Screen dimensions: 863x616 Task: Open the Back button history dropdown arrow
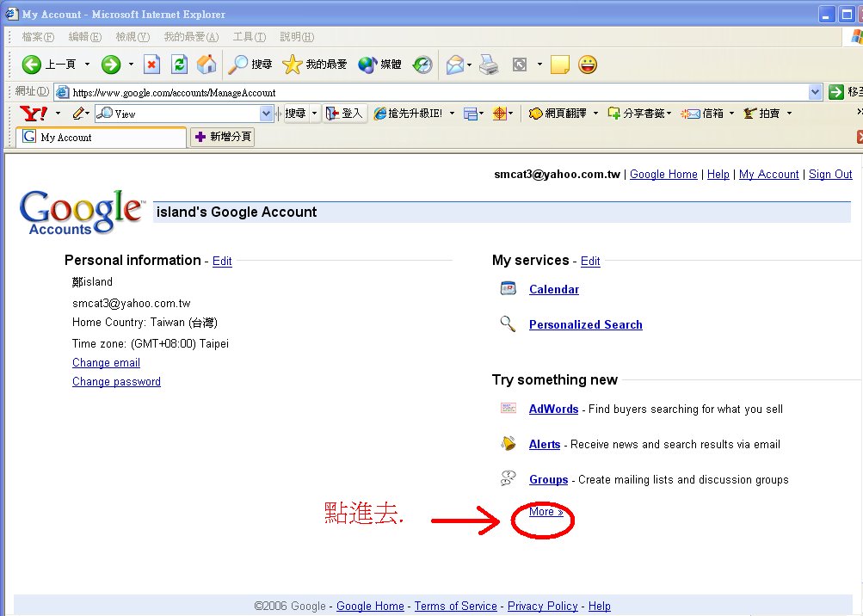click(87, 65)
